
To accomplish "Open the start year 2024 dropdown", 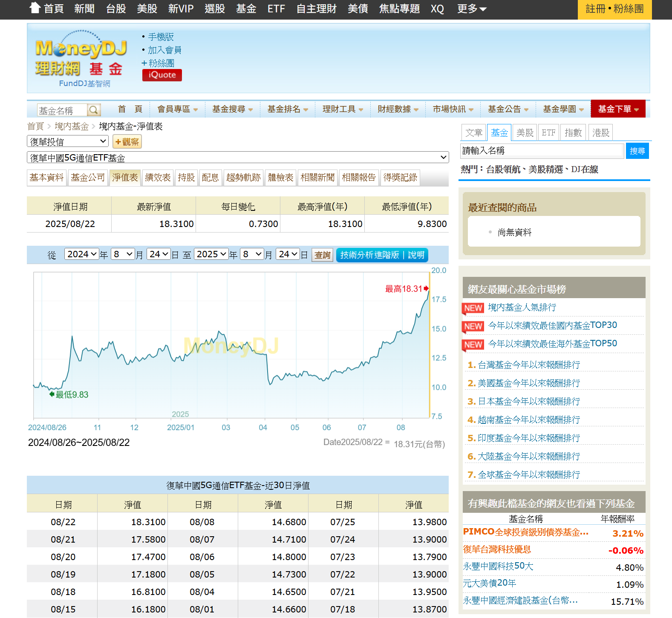I will (x=82, y=254).
